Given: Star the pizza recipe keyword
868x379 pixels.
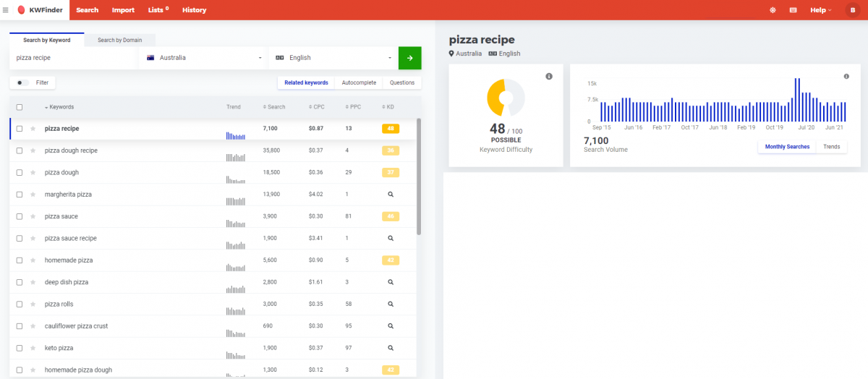Looking at the screenshot, I should (33, 129).
